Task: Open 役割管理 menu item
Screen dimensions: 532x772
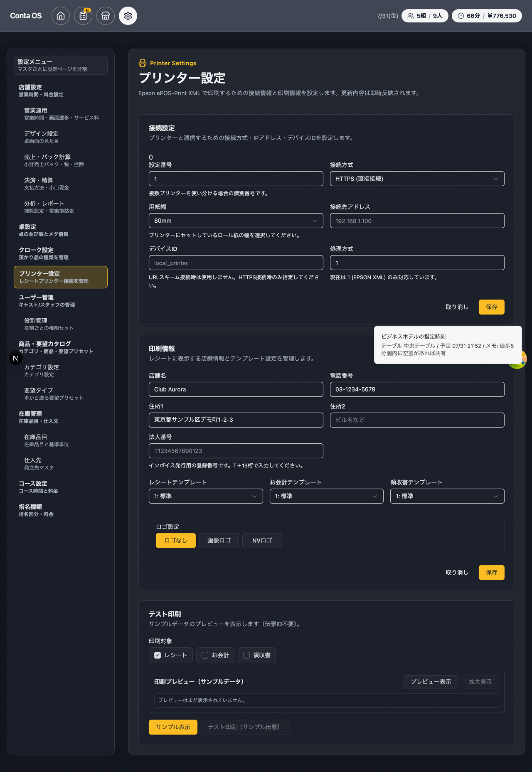Action: (x=63, y=324)
